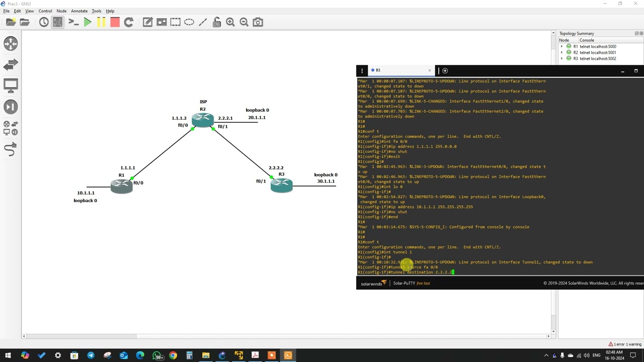Screen dimensions: 644x362
Task: Toggle show interface labels button
Action: [58, 22]
